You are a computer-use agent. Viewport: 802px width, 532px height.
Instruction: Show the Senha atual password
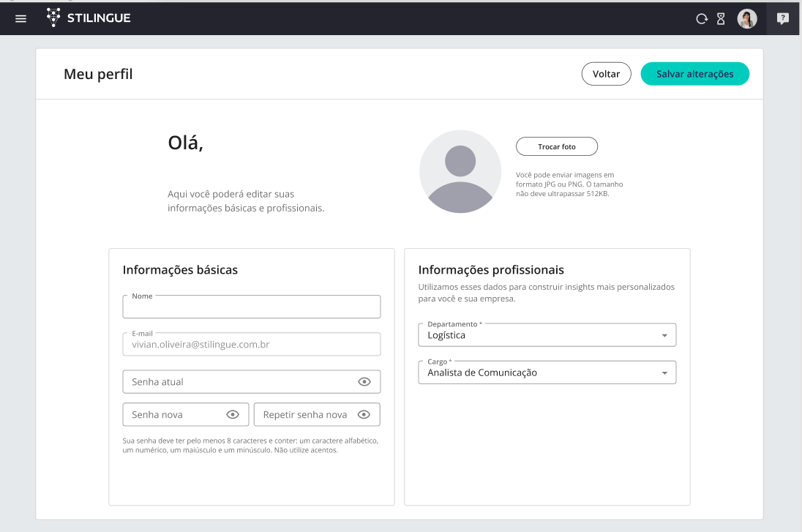click(x=364, y=382)
